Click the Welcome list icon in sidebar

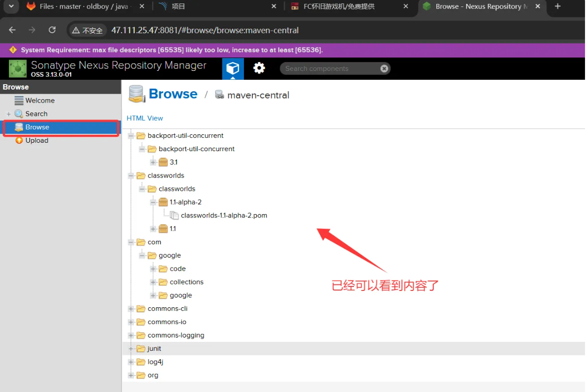19,101
